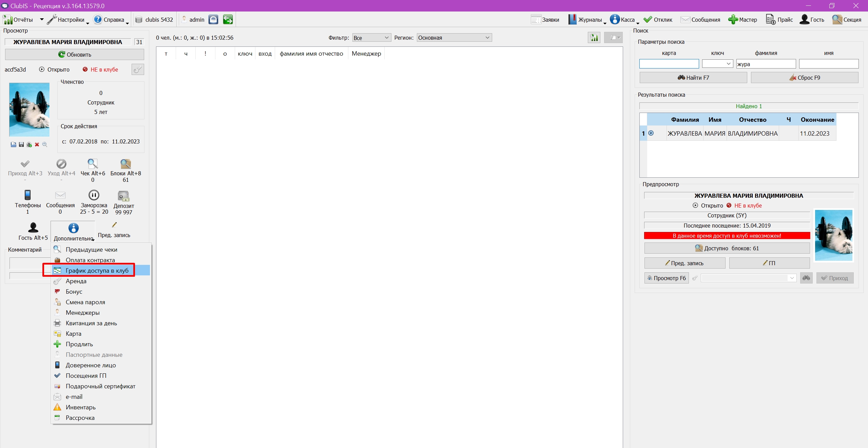Click the key icon beside НЕ в клубе
Image resolution: width=868 pixels, height=448 pixels.
(x=138, y=70)
